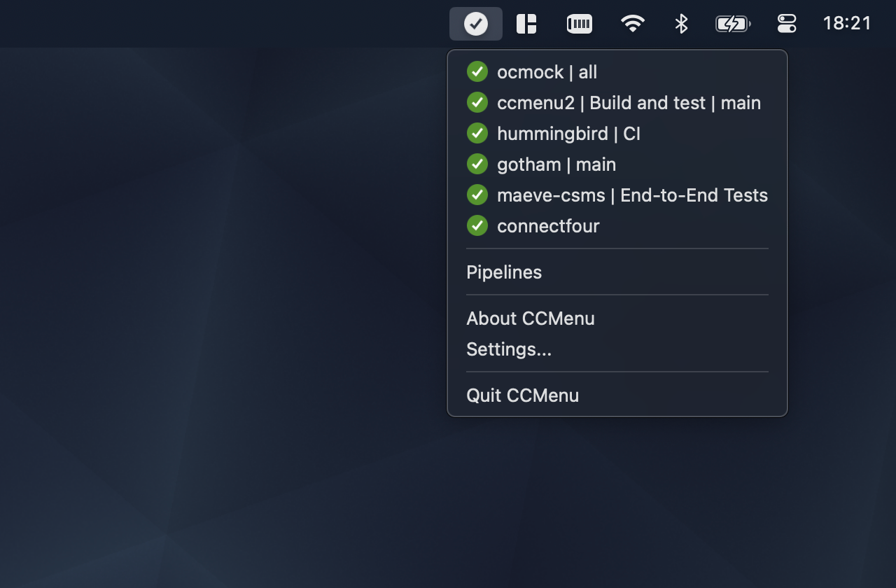Quit the CCMenu application
The width and height of the screenshot is (896, 588).
click(x=522, y=395)
